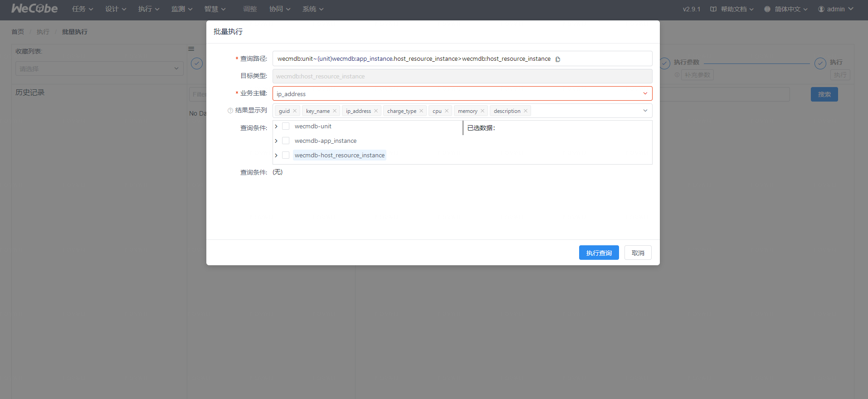868x399 pixels.
Task: Remove the description column tag
Action: (526, 111)
